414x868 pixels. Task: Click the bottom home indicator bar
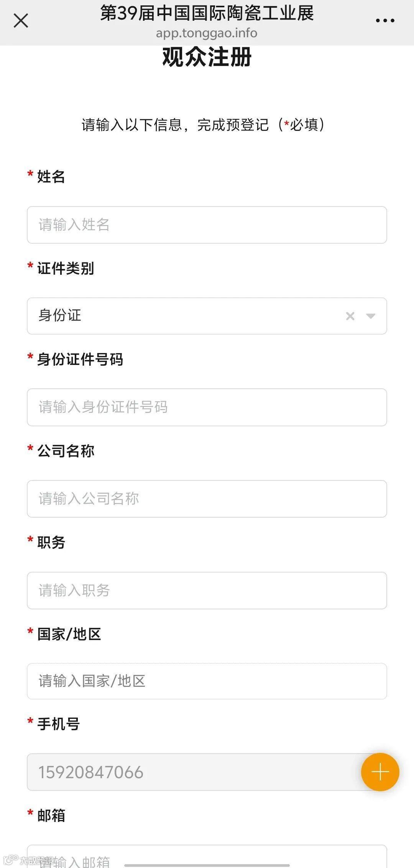207,865
